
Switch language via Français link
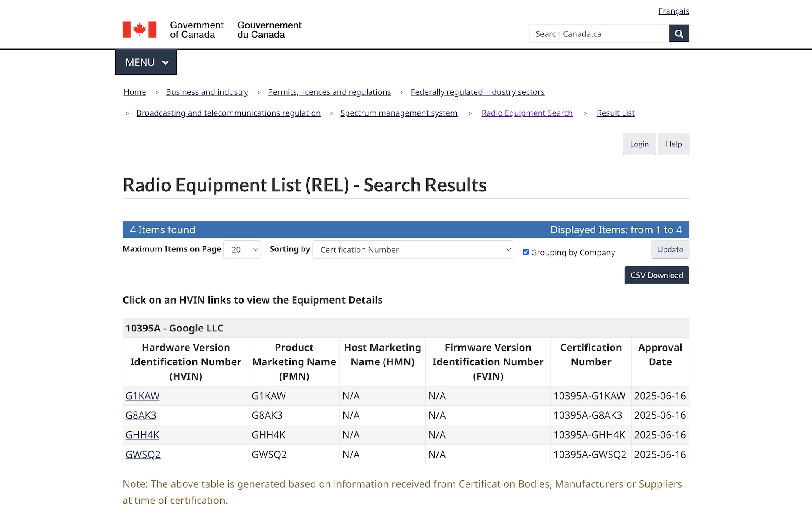tap(674, 11)
